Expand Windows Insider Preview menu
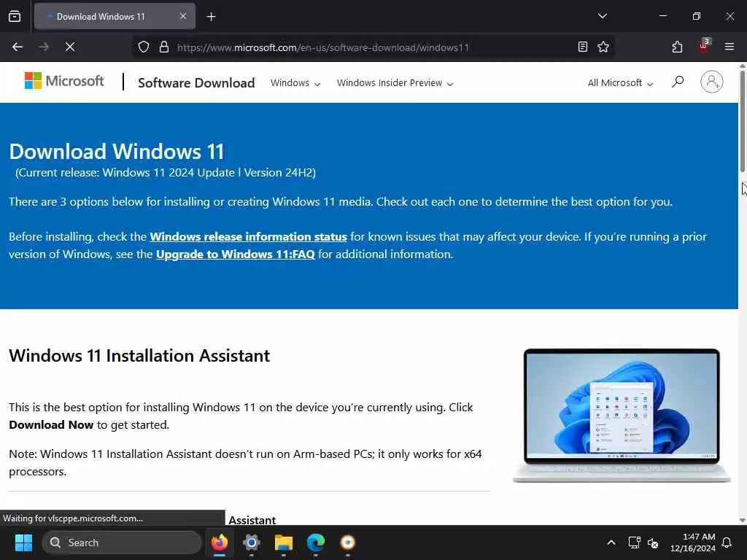Screen dimensions: 747x560 click(395, 83)
